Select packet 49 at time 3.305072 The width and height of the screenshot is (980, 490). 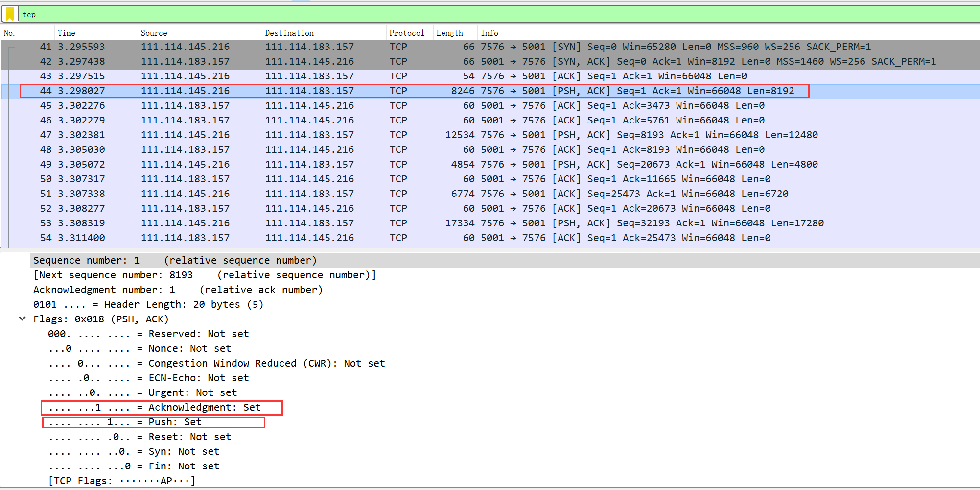pyautogui.click(x=441, y=165)
